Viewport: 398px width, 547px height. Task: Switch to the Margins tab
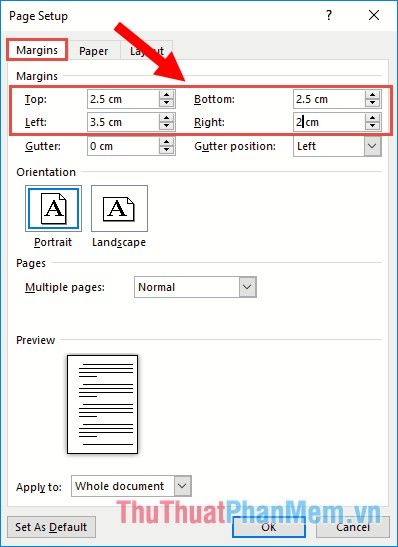(x=37, y=51)
